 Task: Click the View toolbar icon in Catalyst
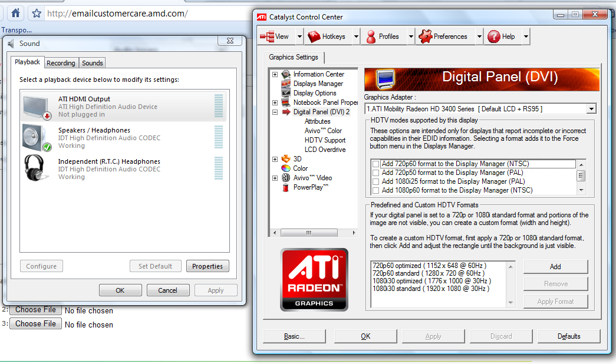tap(267, 37)
